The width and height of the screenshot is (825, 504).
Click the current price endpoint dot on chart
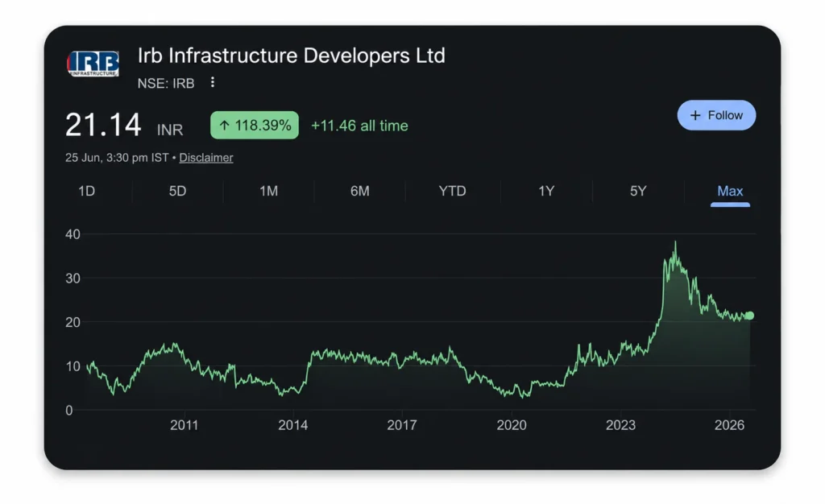(x=750, y=316)
